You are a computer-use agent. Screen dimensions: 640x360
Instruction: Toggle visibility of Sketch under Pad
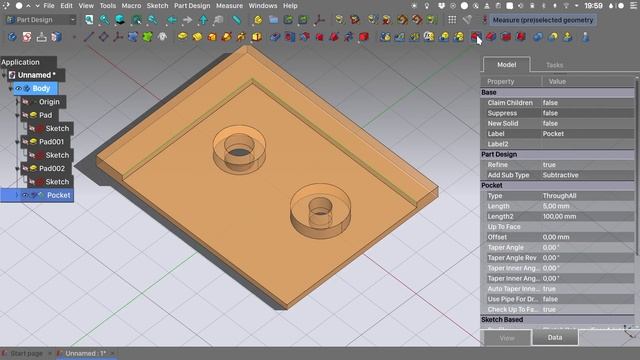click(32, 129)
